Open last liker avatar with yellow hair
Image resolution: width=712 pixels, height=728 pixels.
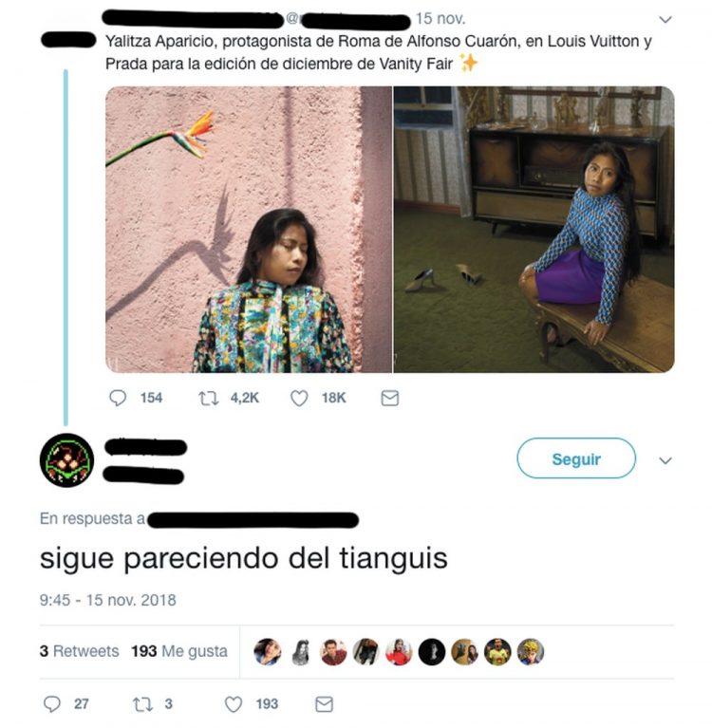coord(531,652)
